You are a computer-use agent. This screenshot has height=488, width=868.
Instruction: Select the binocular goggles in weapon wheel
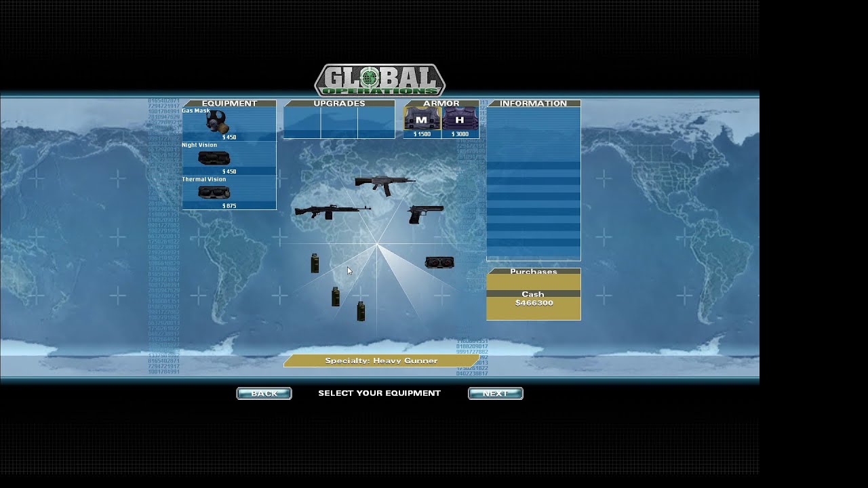439,262
